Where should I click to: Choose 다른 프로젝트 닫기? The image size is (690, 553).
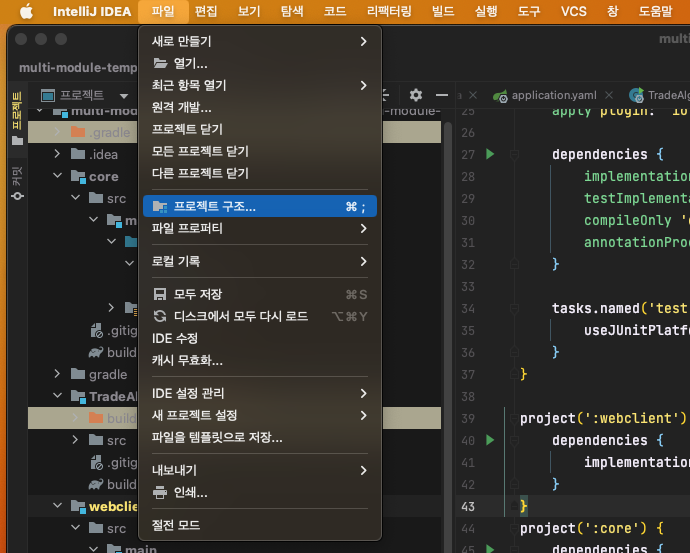pyautogui.click(x=260, y=173)
